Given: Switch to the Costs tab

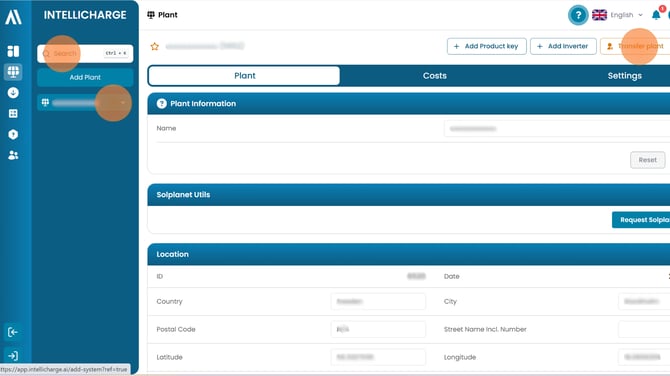Looking at the screenshot, I should click(x=435, y=76).
